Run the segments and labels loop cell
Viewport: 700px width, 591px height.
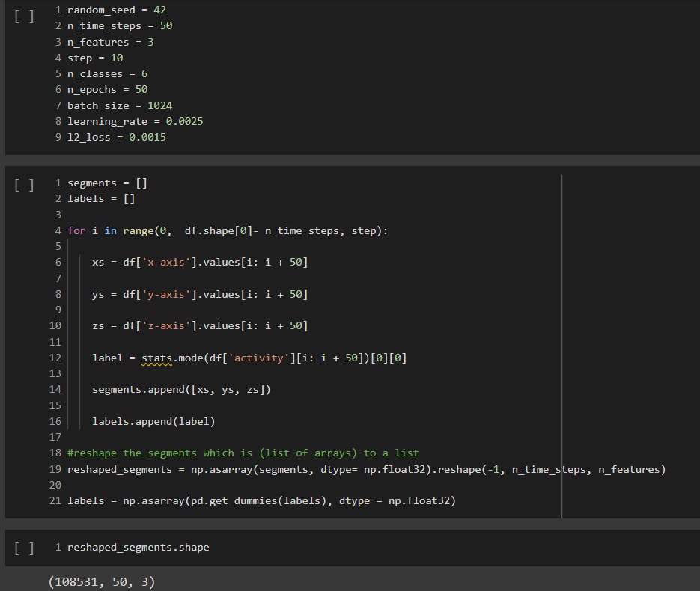(24, 185)
